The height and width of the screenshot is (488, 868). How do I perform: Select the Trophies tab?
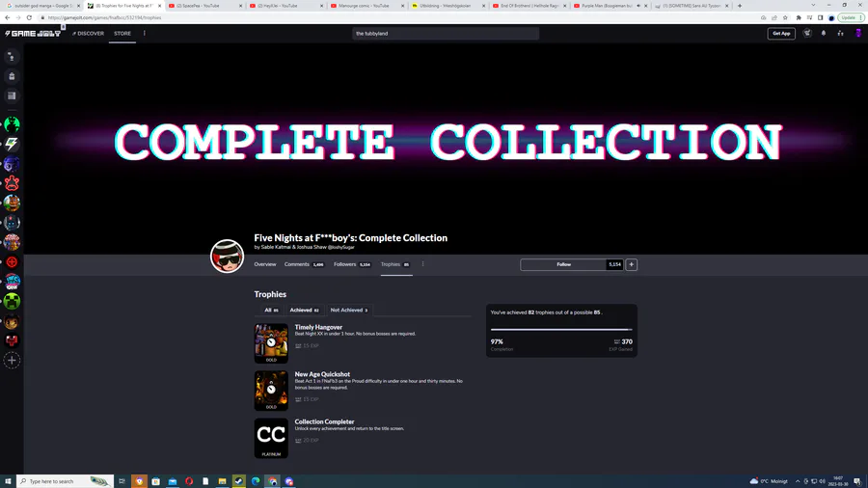[x=395, y=264]
